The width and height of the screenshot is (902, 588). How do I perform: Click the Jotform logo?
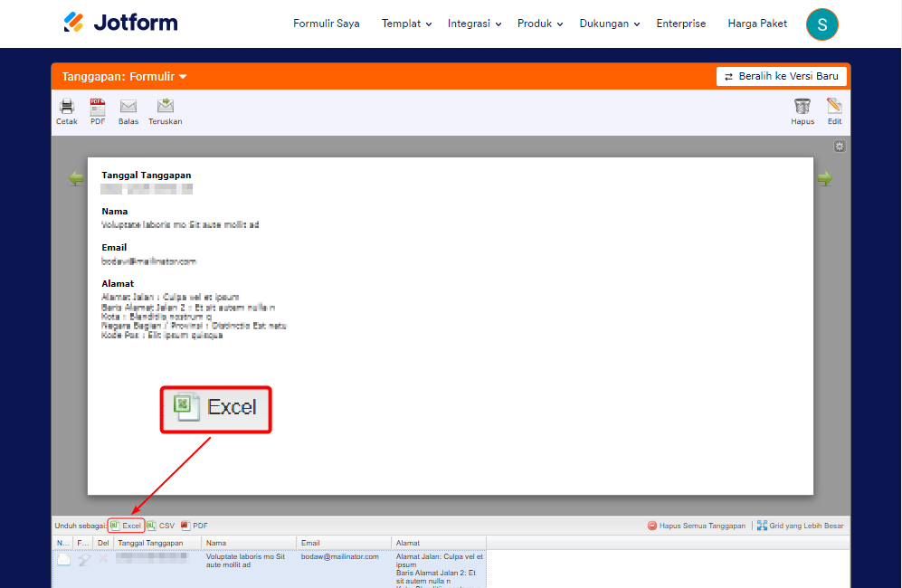[x=119, y=22]
